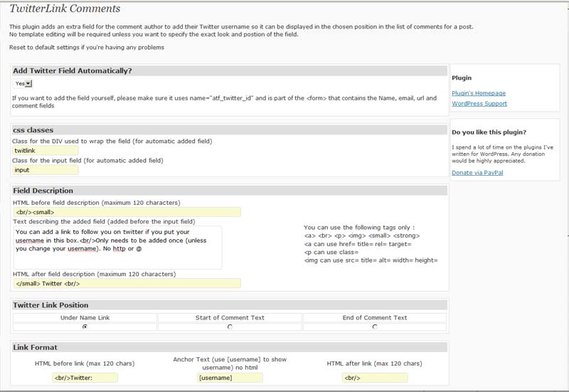This screenshot has height=392, width=569.
Task: Click the Field Description section header
Action: 43,191
